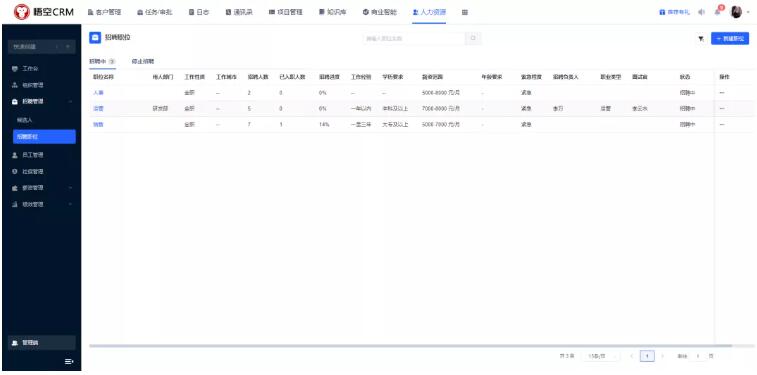Click the 状态 column header

tap(685, 77)
